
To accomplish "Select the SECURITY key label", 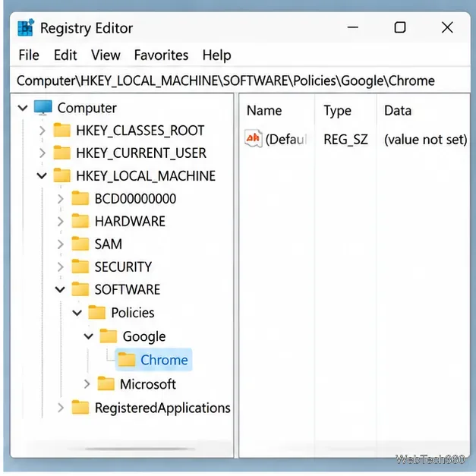I will pyautogui.click(x=123, y=266).
